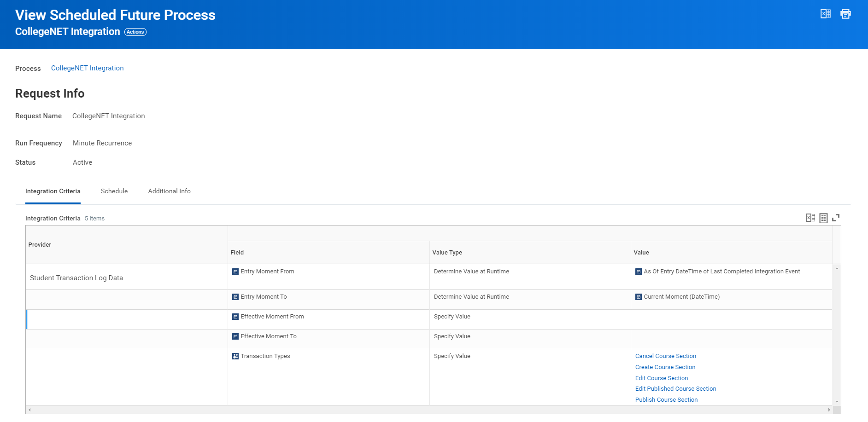Select the Effective Moment To field text
Viewport: 868px width, 422px height.
[x=269, y=336]
